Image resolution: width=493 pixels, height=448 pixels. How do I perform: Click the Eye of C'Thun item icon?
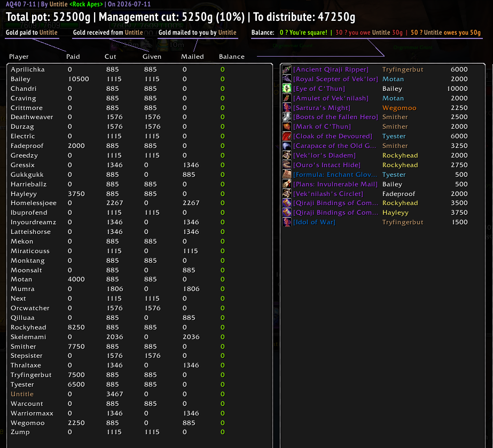(286, 89)
